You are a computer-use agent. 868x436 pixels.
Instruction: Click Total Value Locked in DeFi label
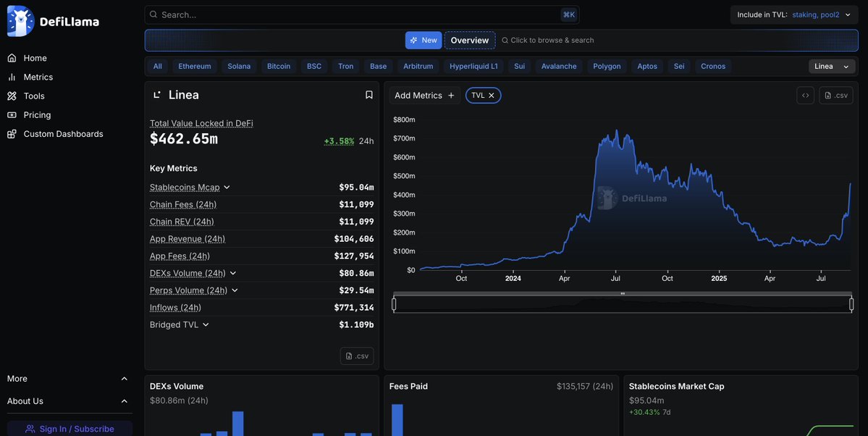(x=201, y=123)
